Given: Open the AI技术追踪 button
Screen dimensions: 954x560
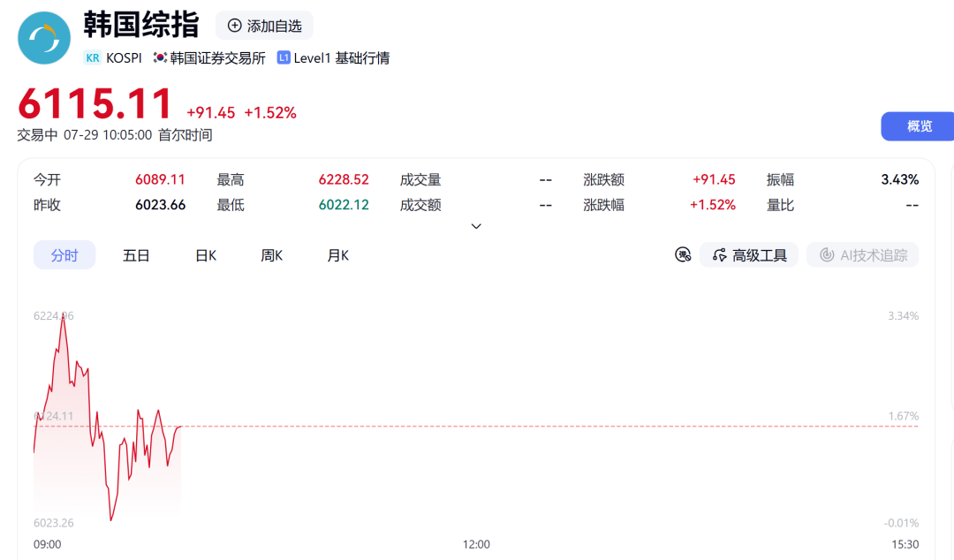Looking at the screenshot, I should tap(863, 255).
